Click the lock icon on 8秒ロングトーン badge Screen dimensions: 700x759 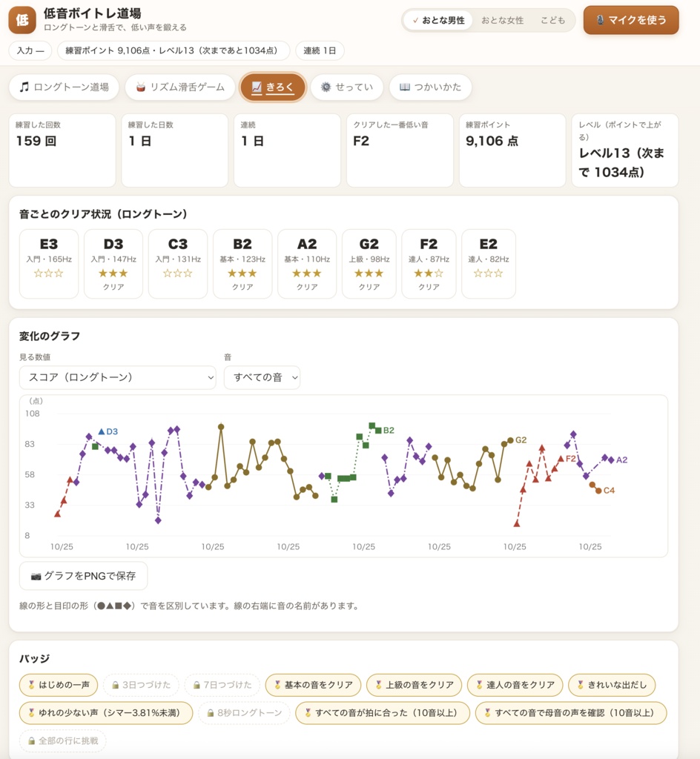[x=211, y=713]
